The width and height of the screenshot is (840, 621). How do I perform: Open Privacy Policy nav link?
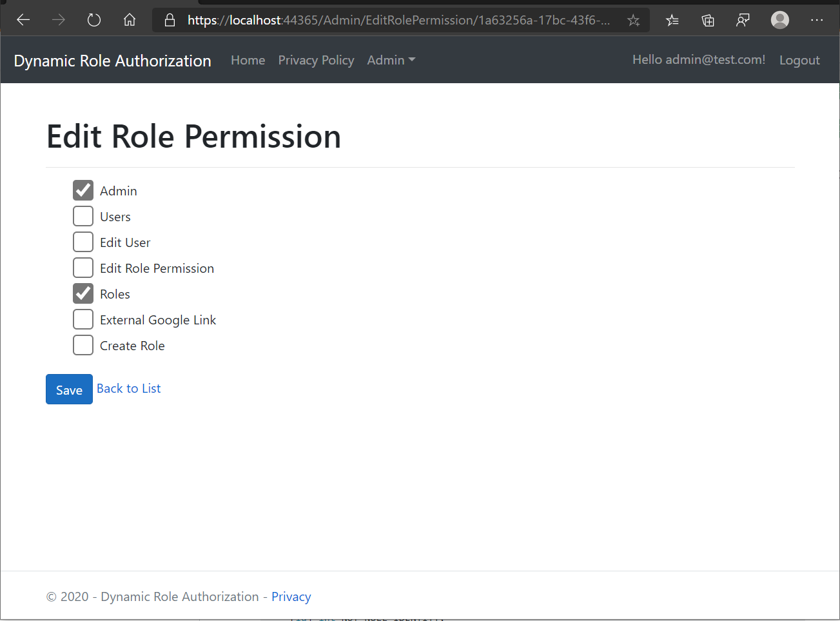(x=316, y=60)
